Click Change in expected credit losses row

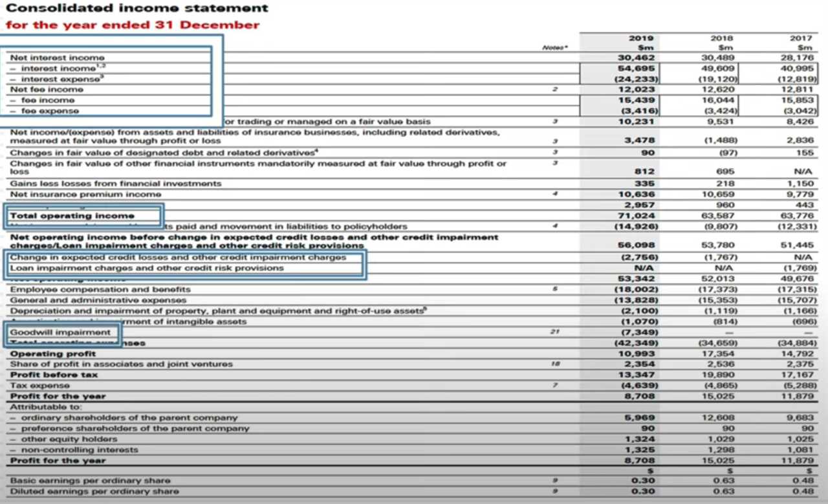pos(178,257)
